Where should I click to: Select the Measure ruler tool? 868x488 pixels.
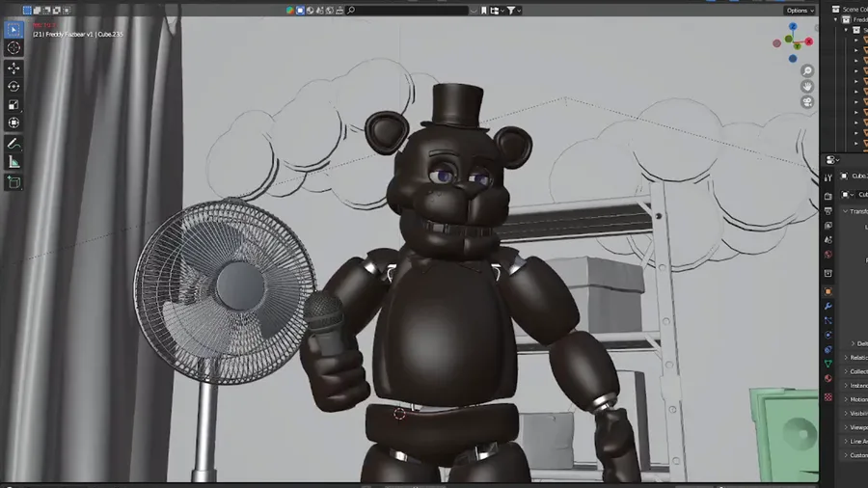tap(14, 162)
